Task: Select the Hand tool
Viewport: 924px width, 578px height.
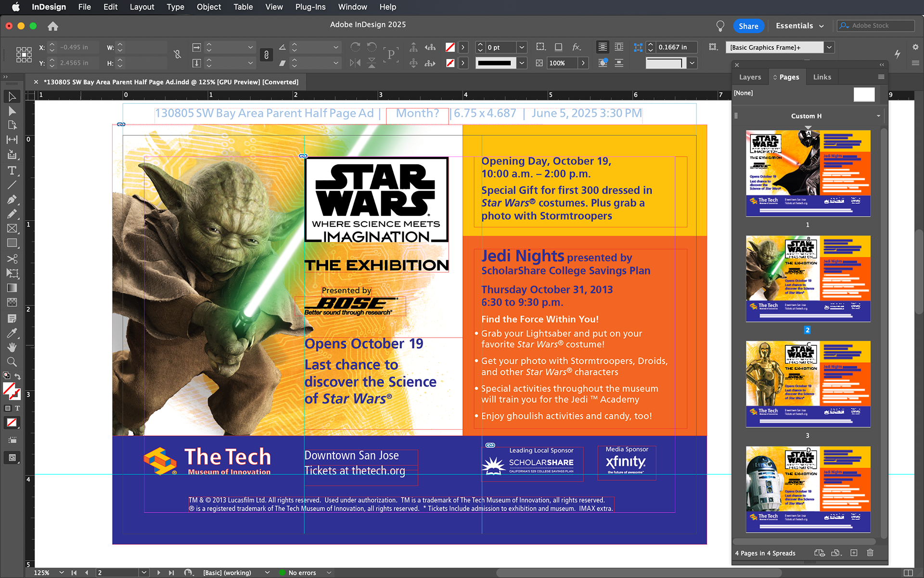Action: pos(12,347)
